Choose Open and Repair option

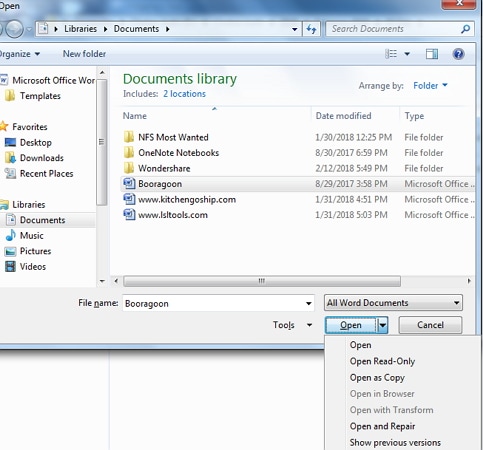(382, 426)
